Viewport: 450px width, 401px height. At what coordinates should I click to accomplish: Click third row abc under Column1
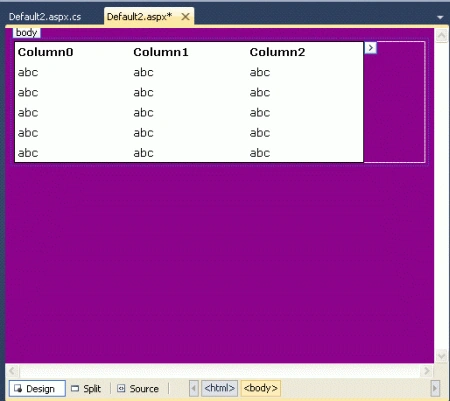point(144,113)
